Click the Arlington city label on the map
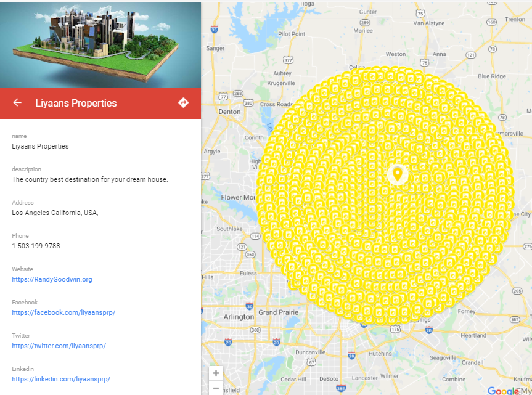532x395 pixels. coord(239,317)
